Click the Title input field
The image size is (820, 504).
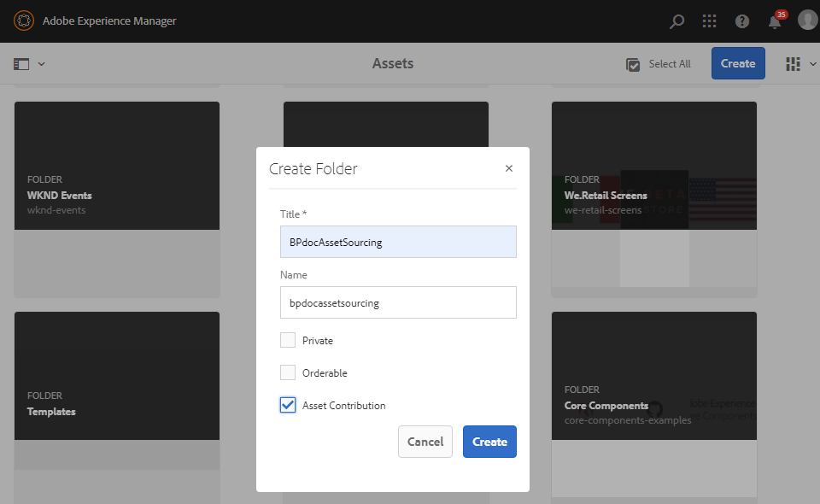pyautogui.click(x=398, y=242)
